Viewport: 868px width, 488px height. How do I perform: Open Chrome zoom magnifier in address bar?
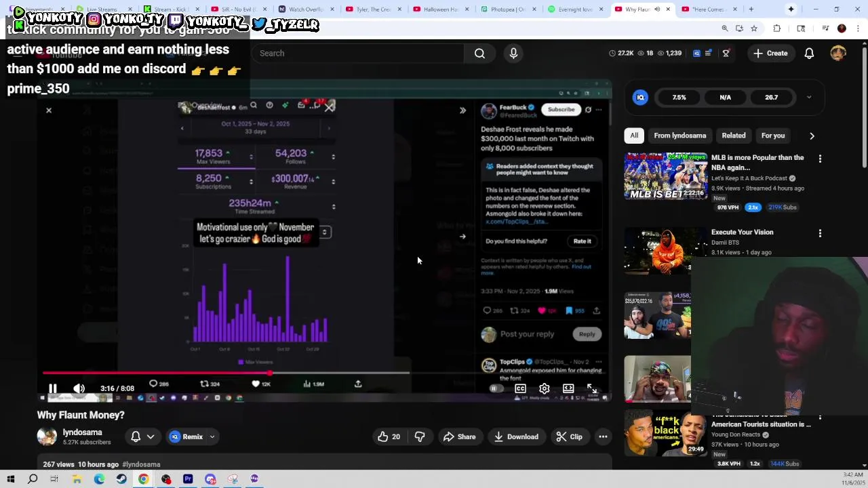pos(725,28)
